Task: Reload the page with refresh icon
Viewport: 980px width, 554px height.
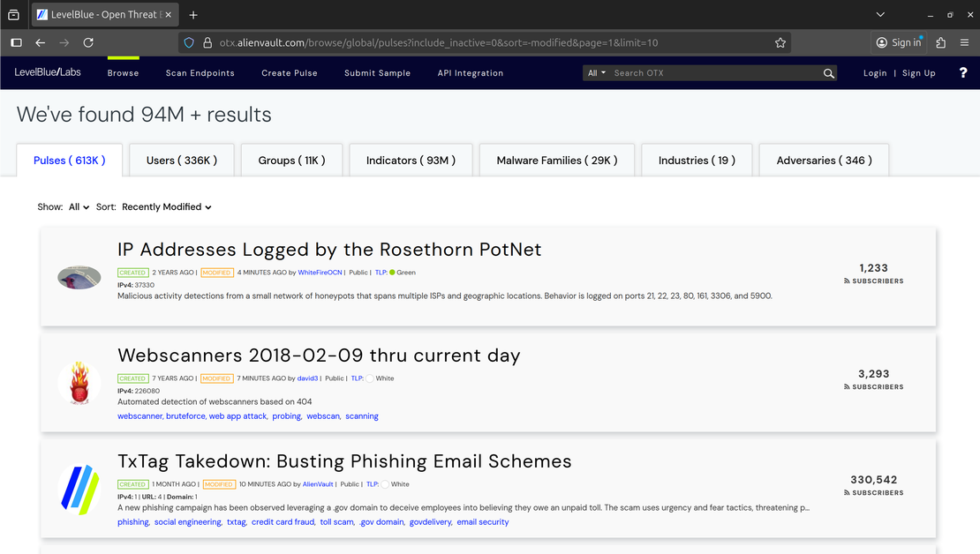Action: click(88, 42)
